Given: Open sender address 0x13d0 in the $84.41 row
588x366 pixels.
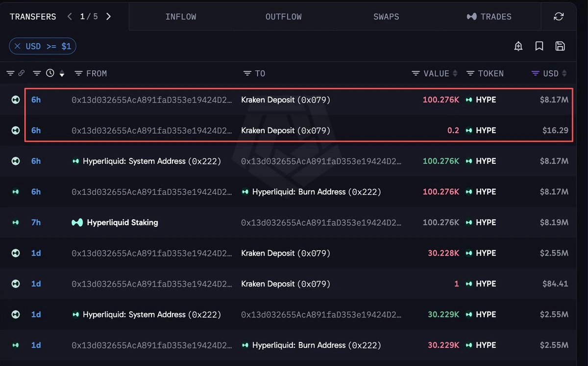Looking at the screenshot, I should [x=152, y=284].
